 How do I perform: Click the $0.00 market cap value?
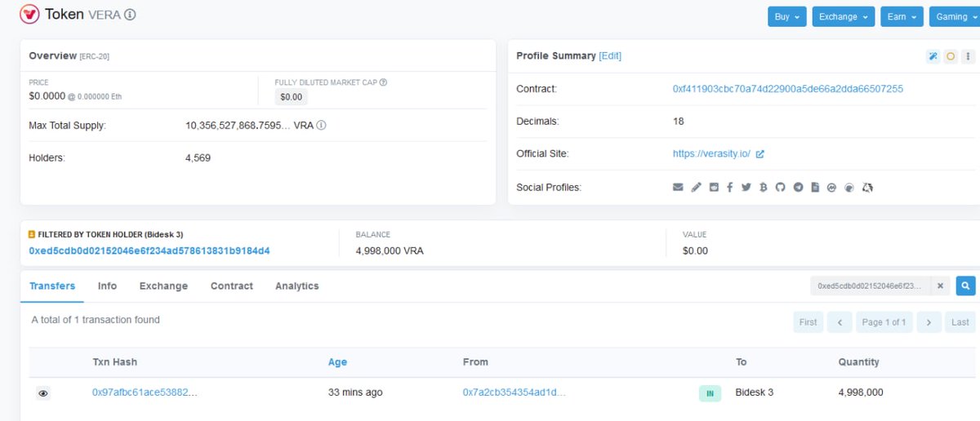tap(292, 97)
